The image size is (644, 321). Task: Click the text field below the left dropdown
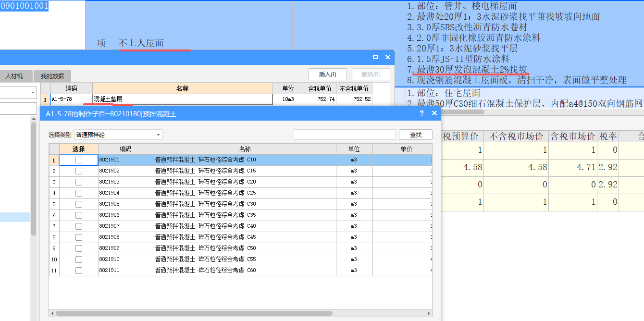(18, 109)
